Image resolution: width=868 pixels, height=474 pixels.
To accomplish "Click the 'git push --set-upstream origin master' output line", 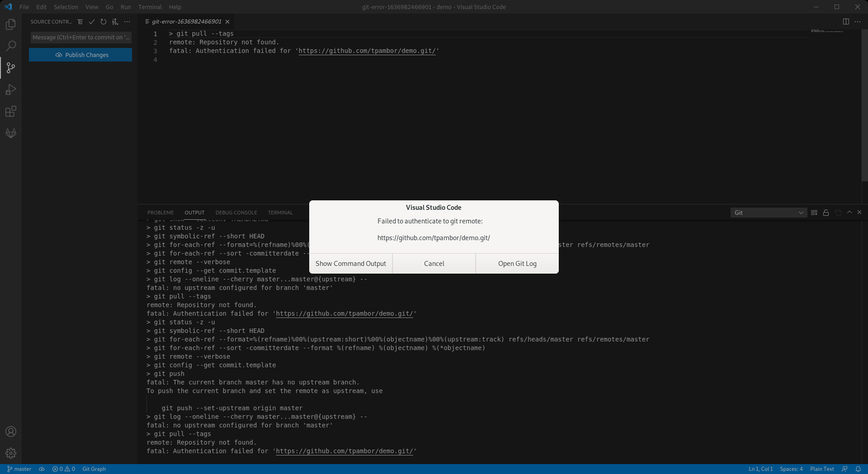I will point(232,408).
